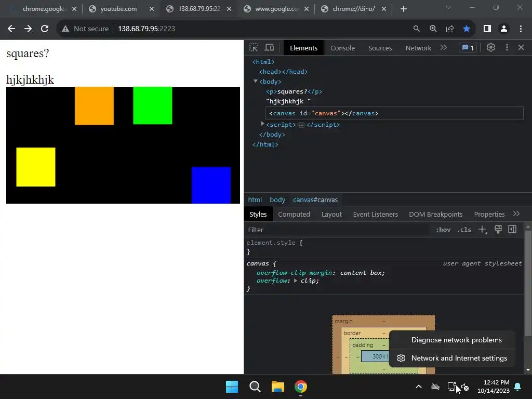The image size is (532, 399).
Task: Open the Properties tab
Action: pyautogui.click(x=489, y=215)
